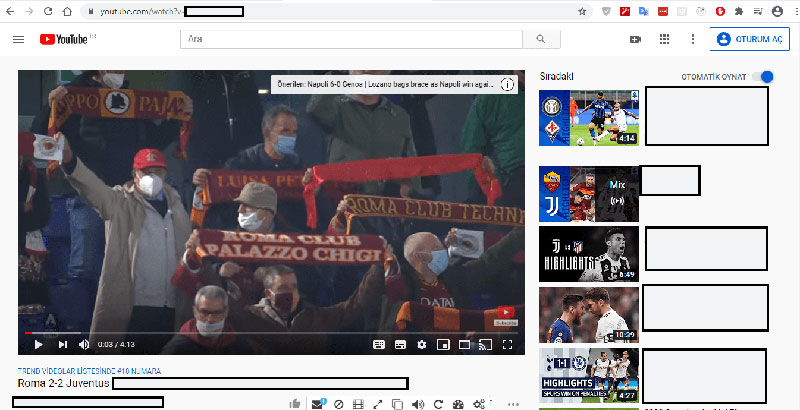
Task: Open the create video camera icon
Action: tap(635, 39)
